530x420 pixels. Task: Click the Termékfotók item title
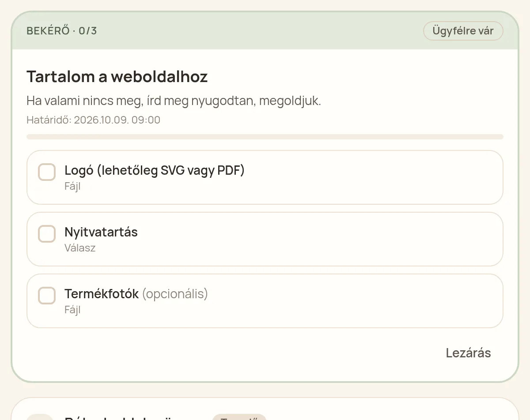click(102, 294)
